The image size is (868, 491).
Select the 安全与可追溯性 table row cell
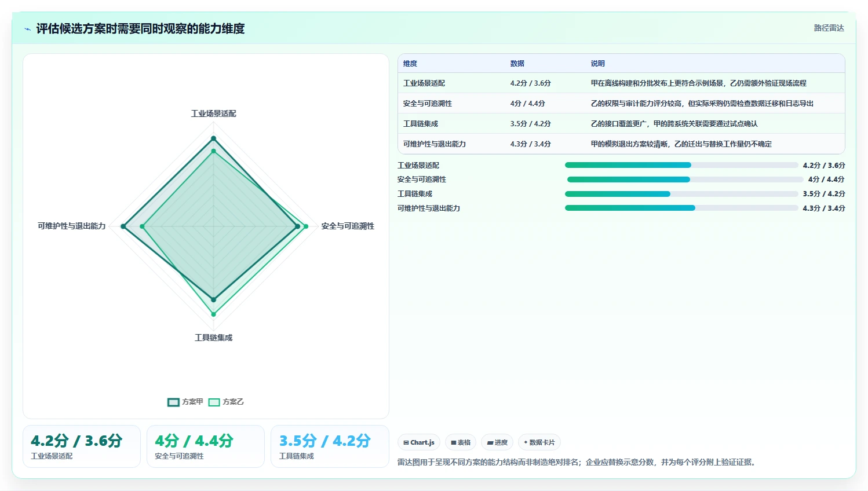(x=428, y=104)
